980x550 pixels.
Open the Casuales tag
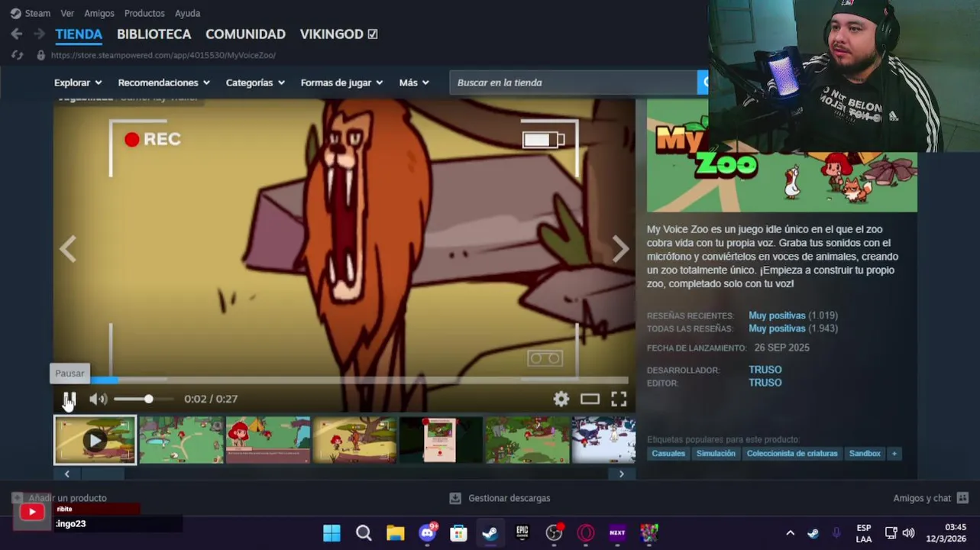[x=668, y=454]
